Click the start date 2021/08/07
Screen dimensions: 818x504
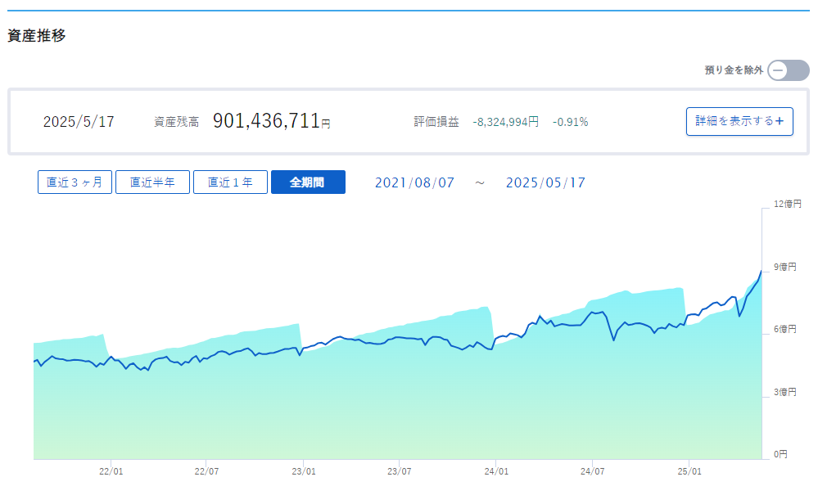[415, 182]
